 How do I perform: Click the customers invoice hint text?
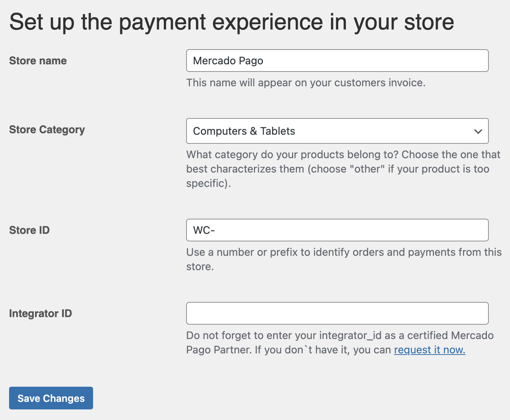306,82
